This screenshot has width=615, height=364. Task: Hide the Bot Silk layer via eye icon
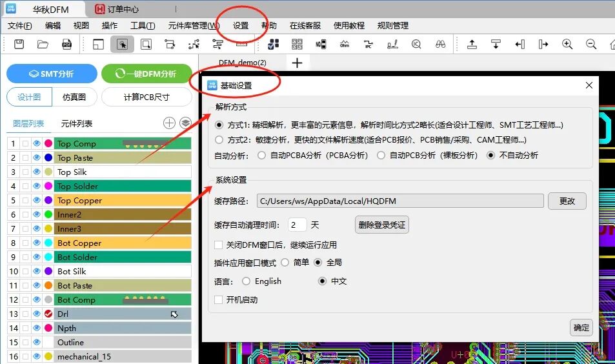[37, 271]
